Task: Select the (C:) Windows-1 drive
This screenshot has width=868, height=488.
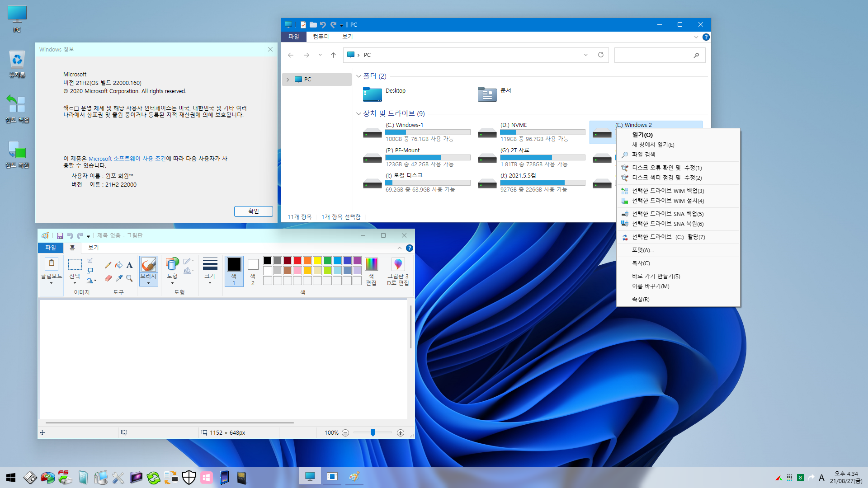Action: coord(416,132)
